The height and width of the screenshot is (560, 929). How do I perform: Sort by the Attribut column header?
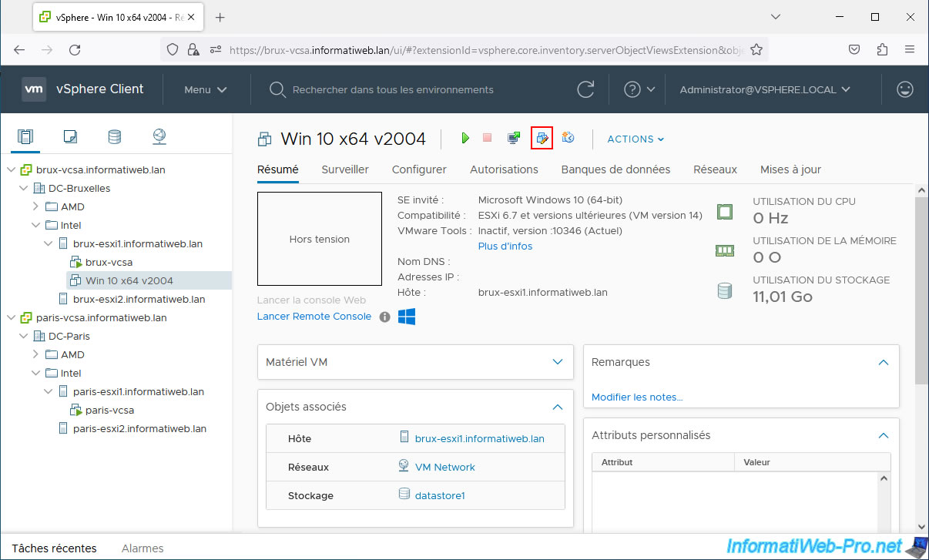click(663, 462)
